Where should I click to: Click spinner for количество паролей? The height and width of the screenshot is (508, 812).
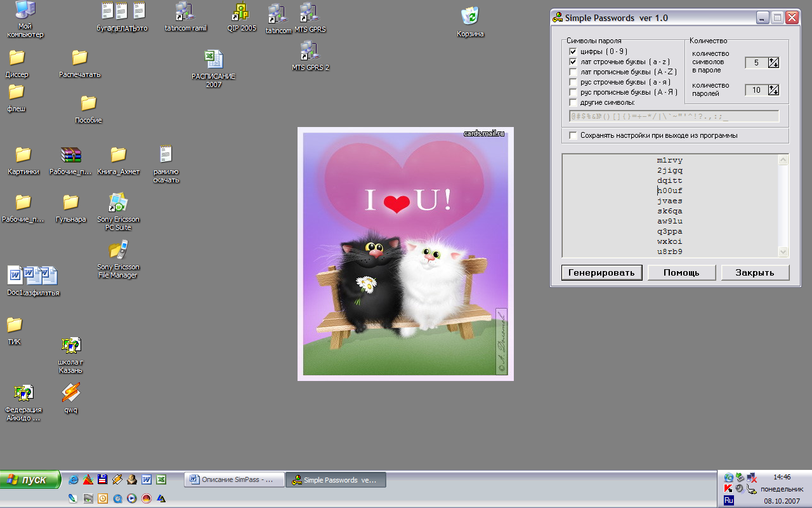pyautogui.click(x=773, y=90)
